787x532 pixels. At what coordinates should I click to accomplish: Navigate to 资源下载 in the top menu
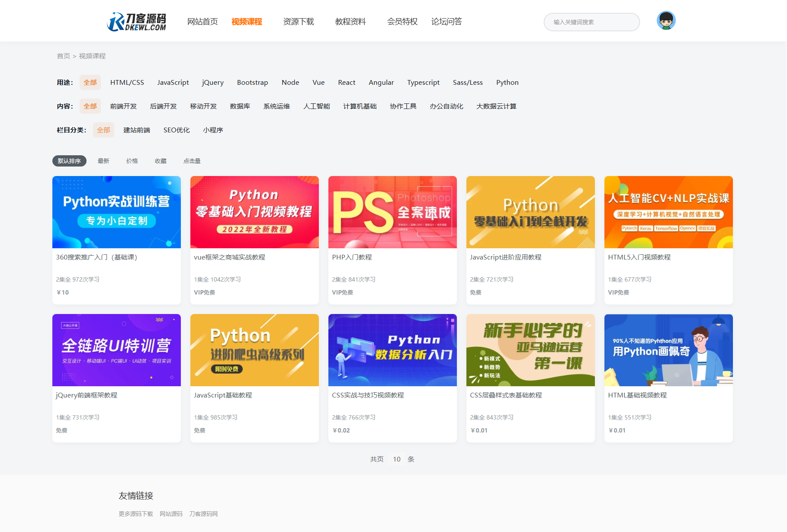(298, 22)
